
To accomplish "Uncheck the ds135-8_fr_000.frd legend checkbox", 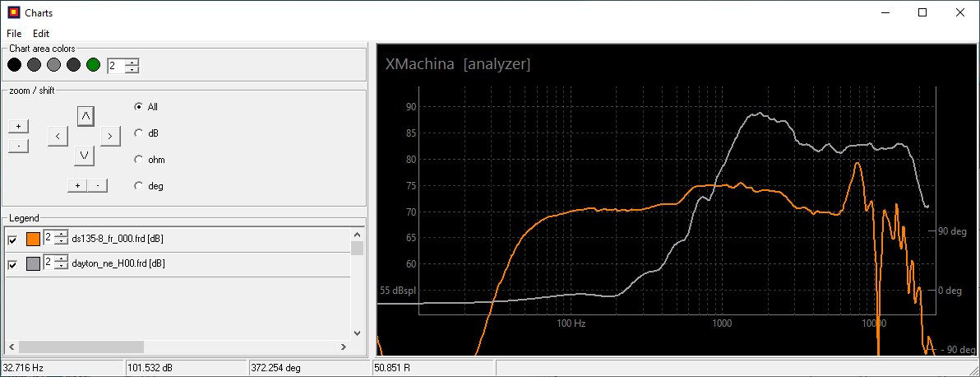I will pos(12,240).
